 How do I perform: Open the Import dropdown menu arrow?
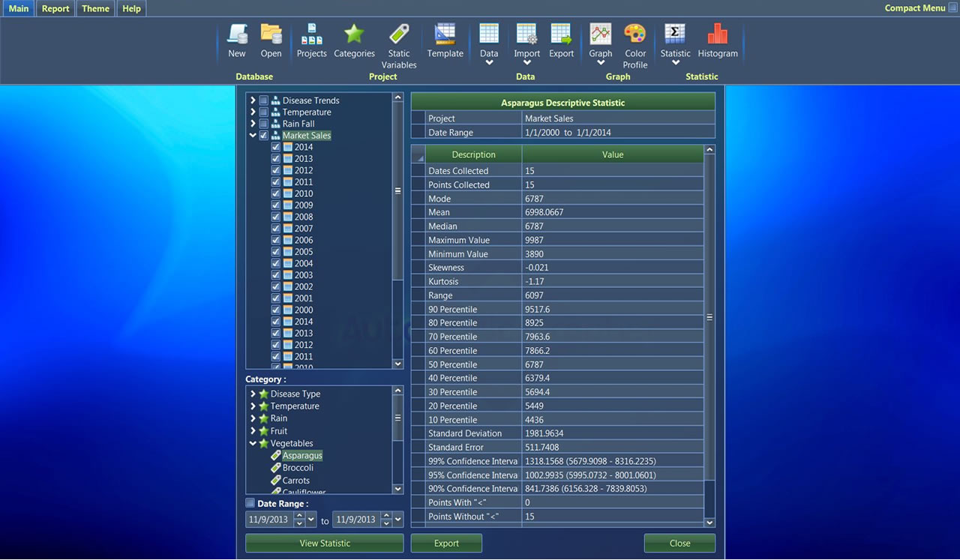click(526, 63)
